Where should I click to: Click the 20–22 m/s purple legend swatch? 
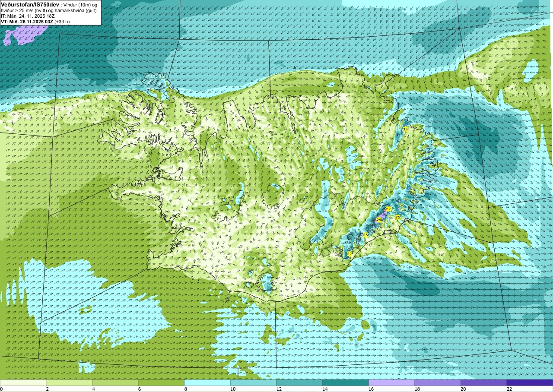click(484, 383)
